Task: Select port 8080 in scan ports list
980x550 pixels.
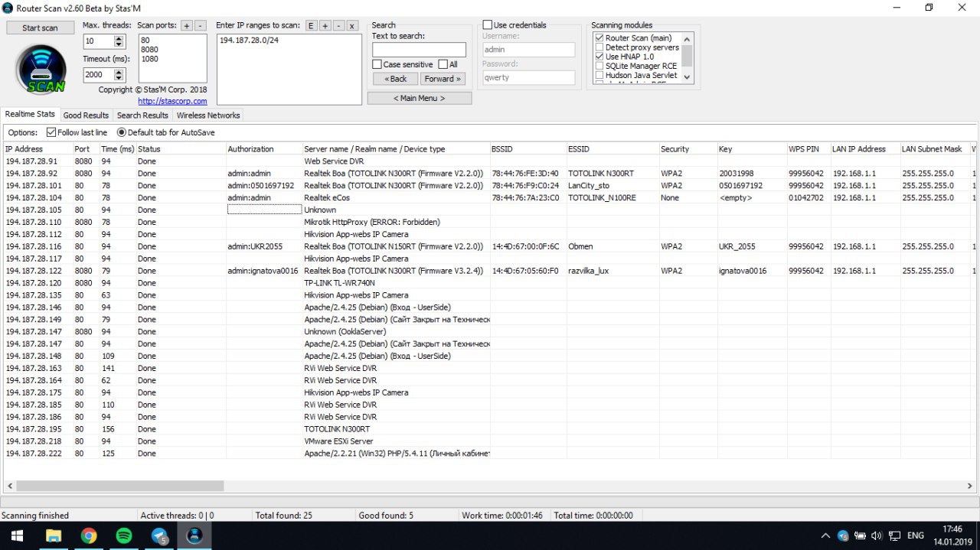Action: (149, 49)
